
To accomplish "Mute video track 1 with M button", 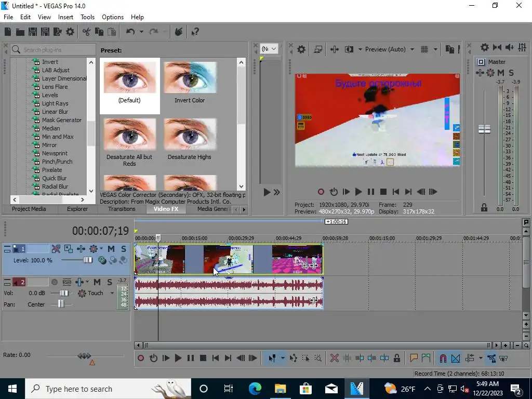I will (x=111, y=249).
